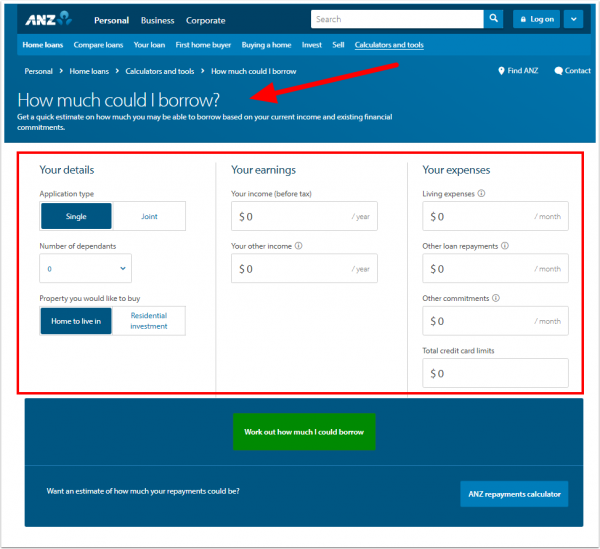
Task: Click Calculators and tools breadcrumb link
Action: 160,71
